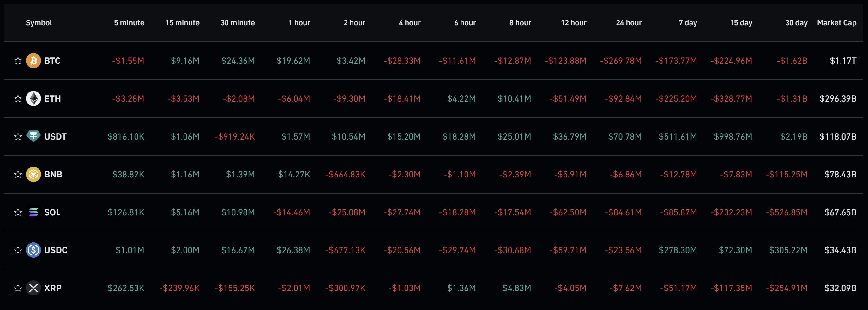Mark USDC as favorite
Viewport: 868px width, 310px height.
18,250
